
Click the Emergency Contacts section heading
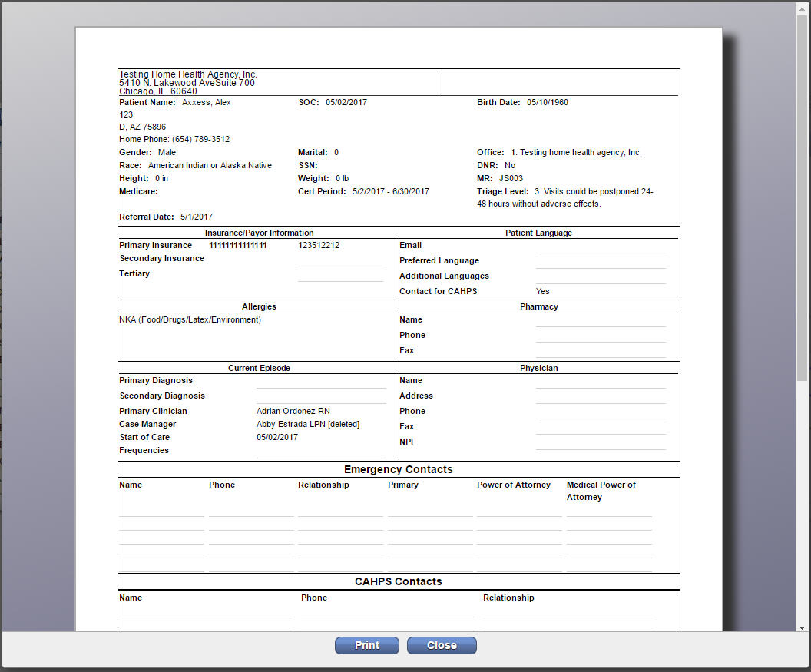coord(399,469)
